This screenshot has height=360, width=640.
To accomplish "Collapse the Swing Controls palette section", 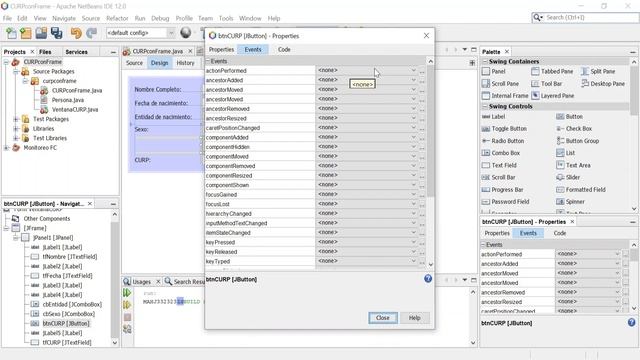I will (485, 107).
